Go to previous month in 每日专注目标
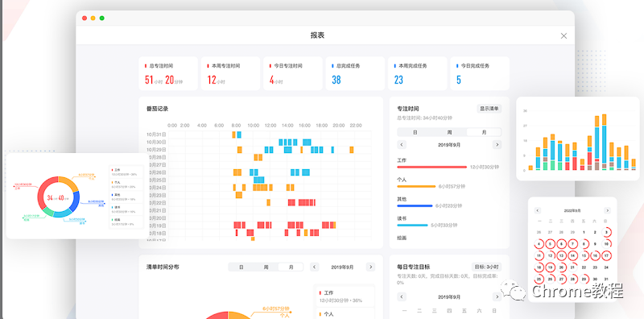Image resolution: width=644 pixels, height=319 pixels. pos(402,296)
